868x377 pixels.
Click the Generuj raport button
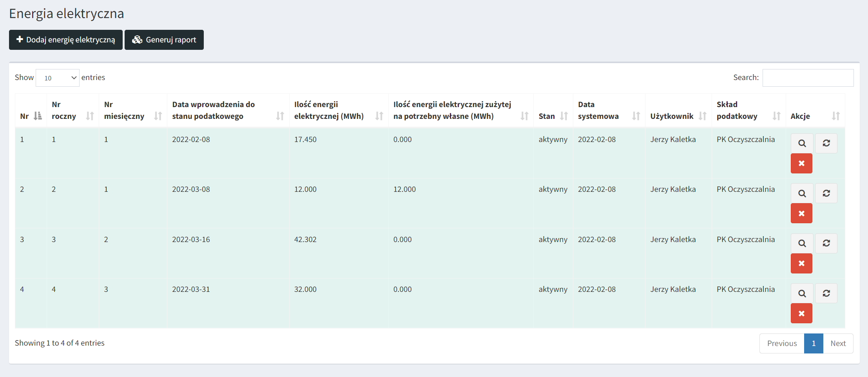click(164, 40)
